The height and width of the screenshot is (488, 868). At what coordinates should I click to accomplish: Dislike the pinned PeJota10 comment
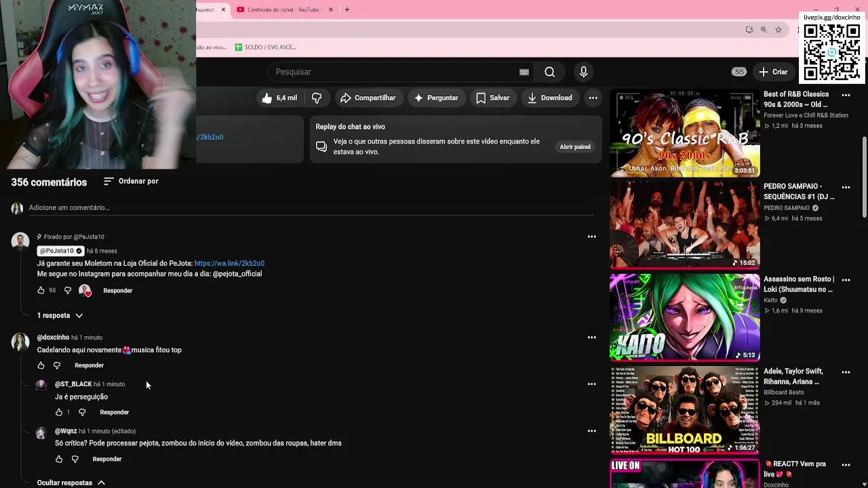pos(68,291)
